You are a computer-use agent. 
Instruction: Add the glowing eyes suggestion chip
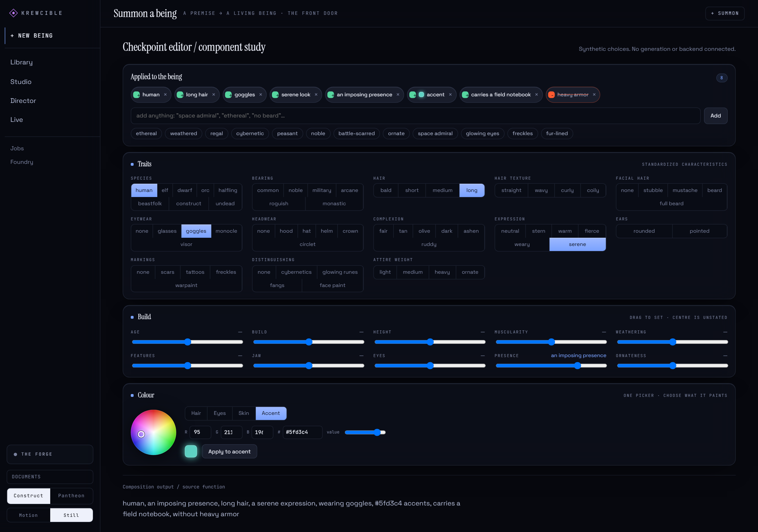coord(482,133)
